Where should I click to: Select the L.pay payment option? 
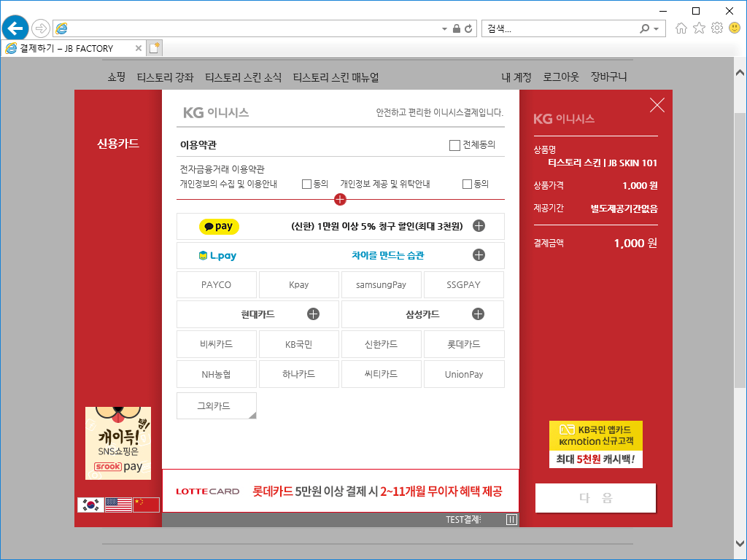[x=340, y=255]
